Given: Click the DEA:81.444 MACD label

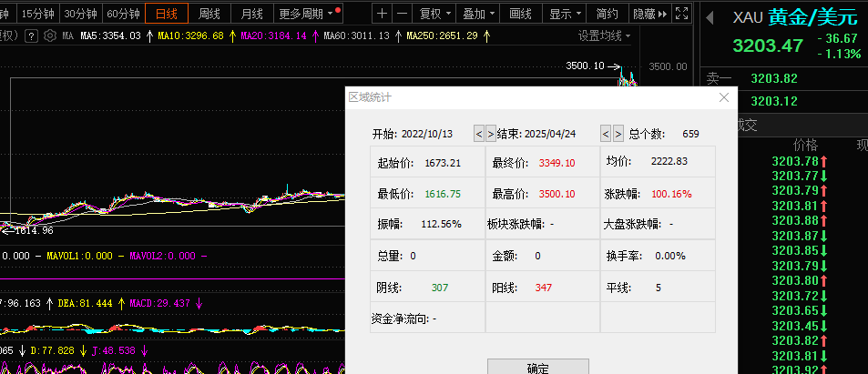Looking at the screenshot, I should pos(86,303).
